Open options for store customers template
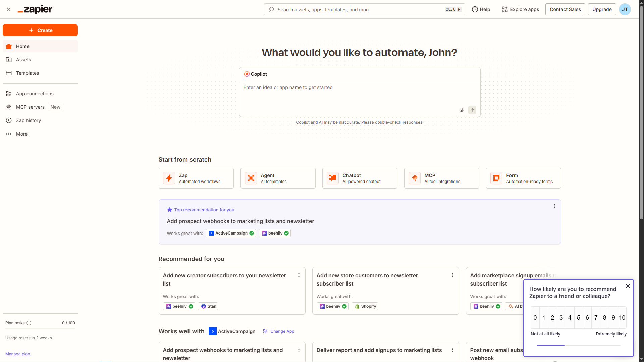Image resolution: width=644 pixels, height=362 pixels. (x=452, y=275)
